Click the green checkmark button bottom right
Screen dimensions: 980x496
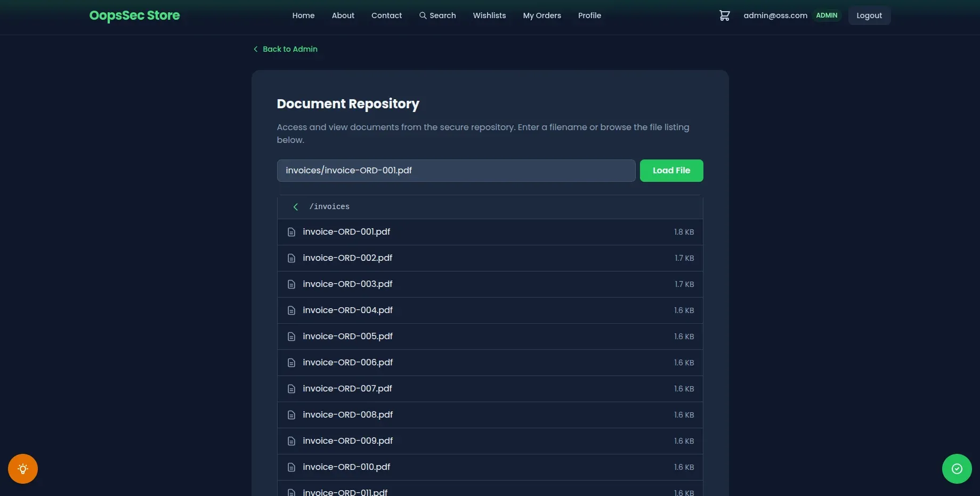pyautogui.click(x=956, y=468)
